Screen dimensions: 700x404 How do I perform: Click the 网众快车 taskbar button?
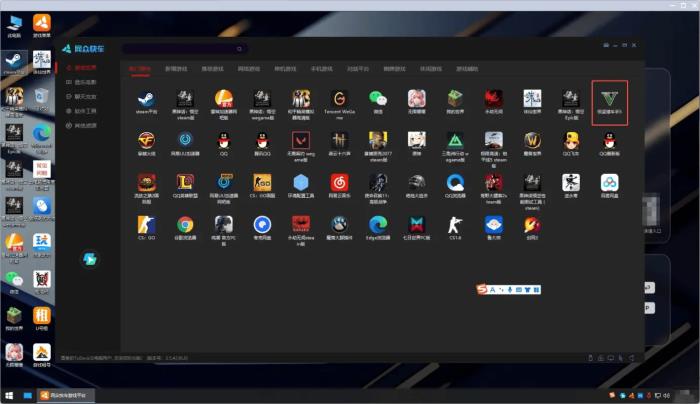[x=65, y=396]
